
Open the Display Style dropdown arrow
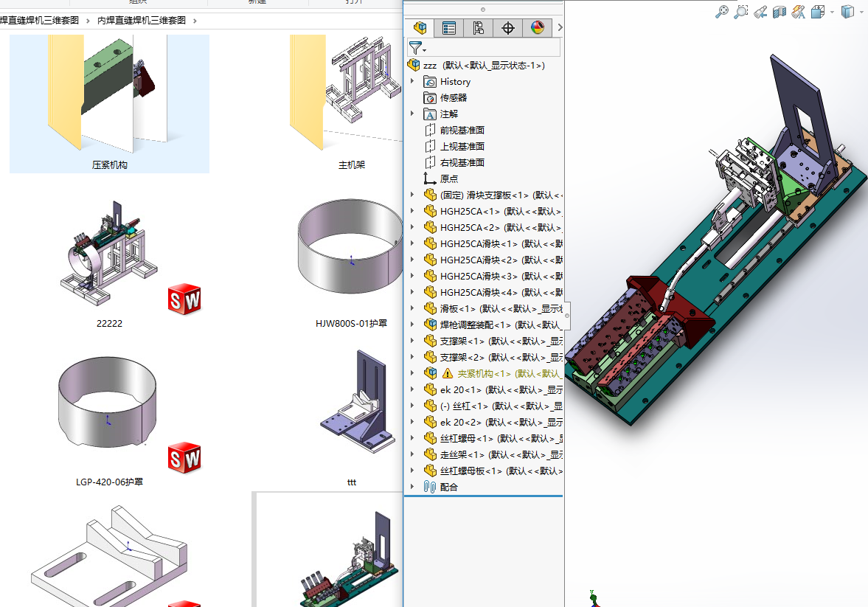[x=861, y=12]
